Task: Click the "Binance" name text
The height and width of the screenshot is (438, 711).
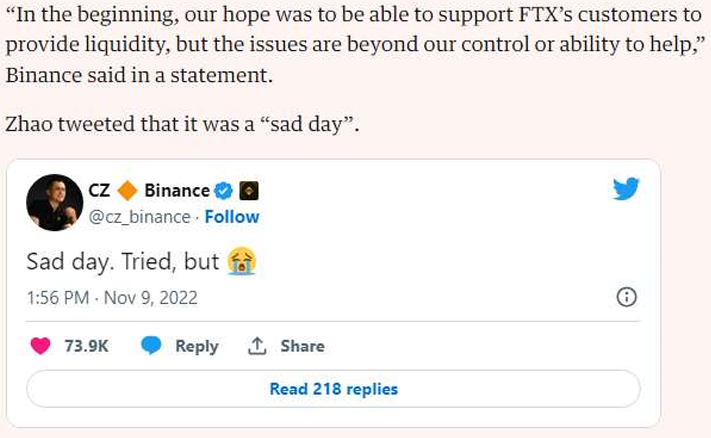Action: [x=177, y=191]
